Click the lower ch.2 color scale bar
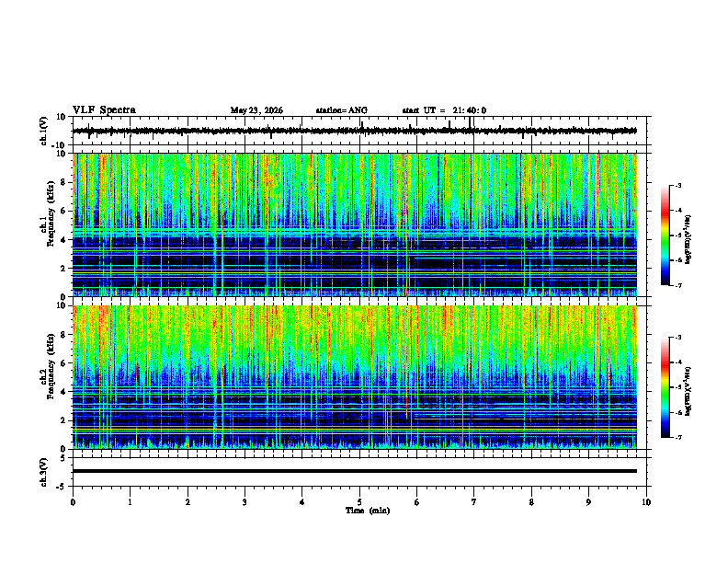This screenshot has height=563, width=728. tap(665, 387)
